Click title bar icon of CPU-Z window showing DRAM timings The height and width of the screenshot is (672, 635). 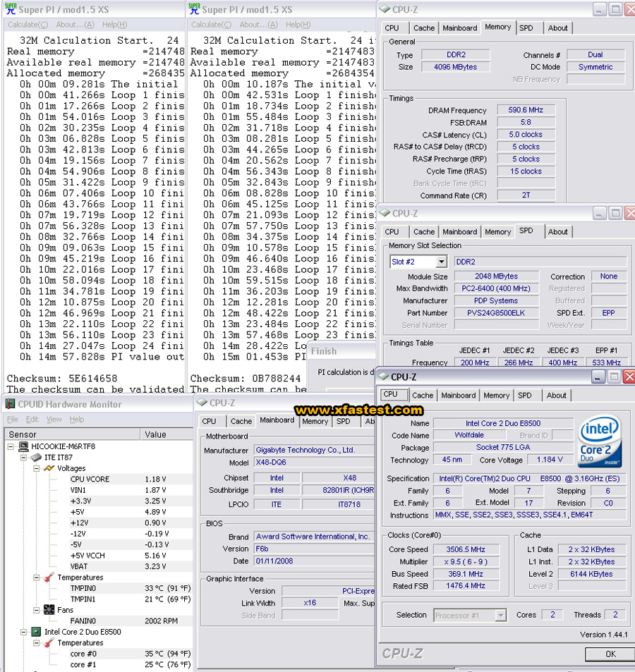385,9
